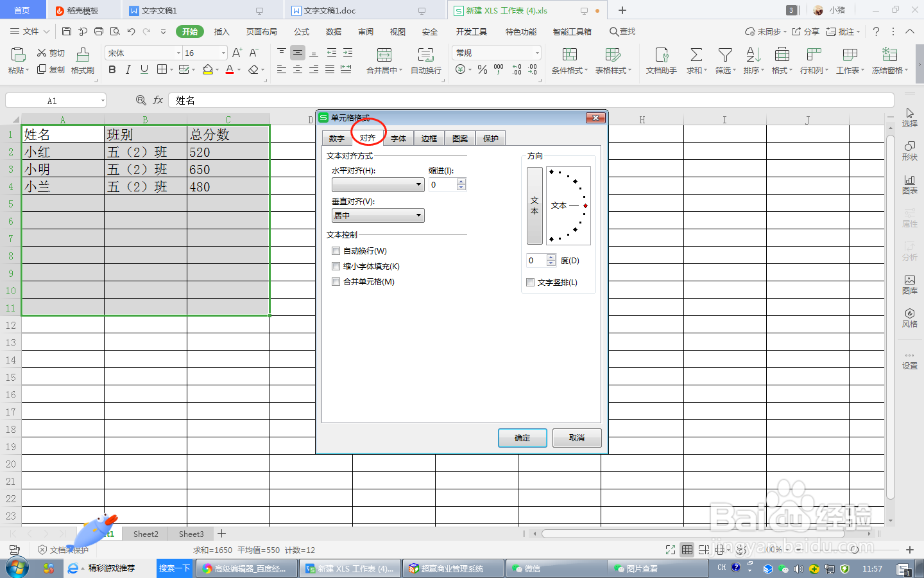This screenshot has width=924, height=578.
Task: Switch to Border (边框) tab in dialog
Action: 429,139
